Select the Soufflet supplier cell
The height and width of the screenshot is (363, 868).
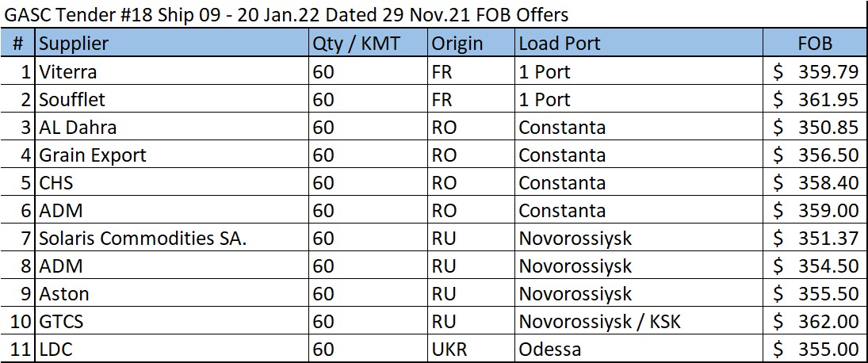pos(72,100)
